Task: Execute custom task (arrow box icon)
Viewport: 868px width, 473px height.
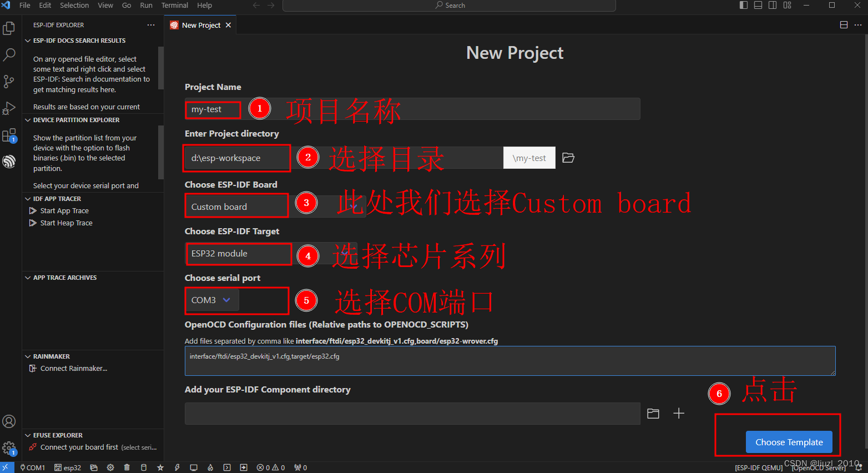Action: [x=244, y=467]
